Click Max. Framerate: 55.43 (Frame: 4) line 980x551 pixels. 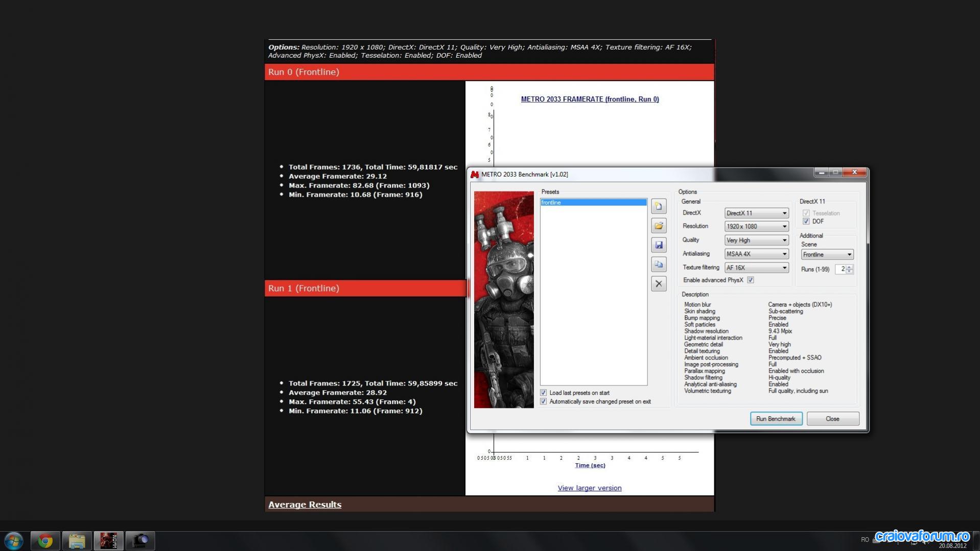click(x=352, y=402)
